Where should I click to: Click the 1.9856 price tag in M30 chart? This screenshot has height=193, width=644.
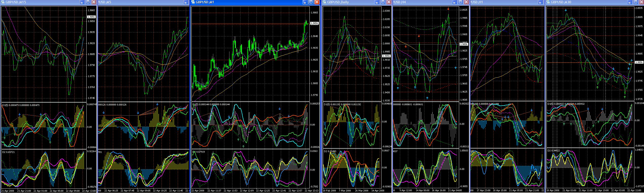(x=639, y=62)
